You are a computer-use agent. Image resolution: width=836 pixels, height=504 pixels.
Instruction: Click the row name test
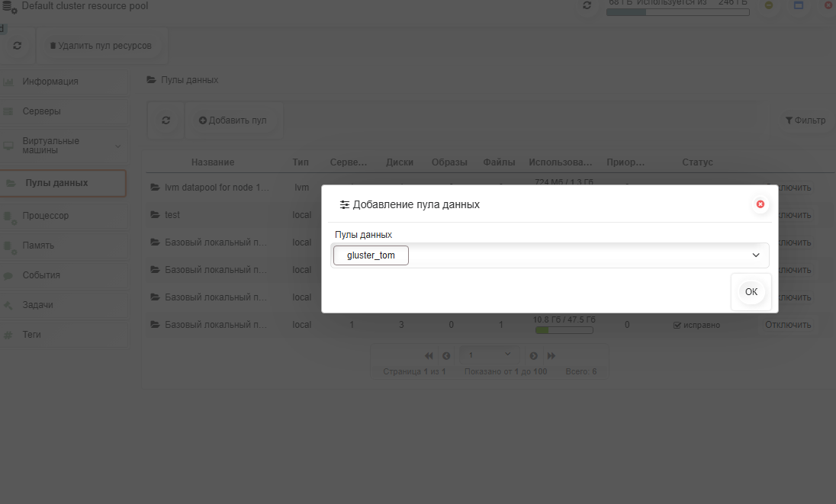pos(172,215)
